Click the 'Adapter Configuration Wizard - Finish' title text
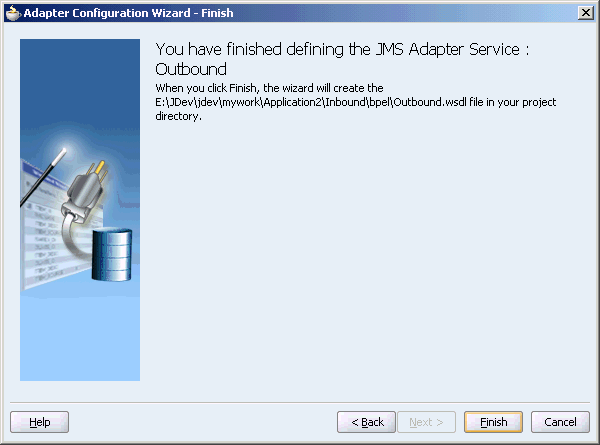 pos(128,13)
